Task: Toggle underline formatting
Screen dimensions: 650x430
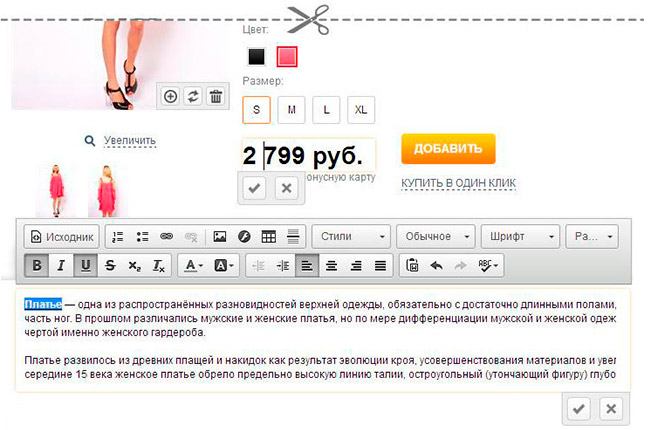Action: (x=85, y=265)
